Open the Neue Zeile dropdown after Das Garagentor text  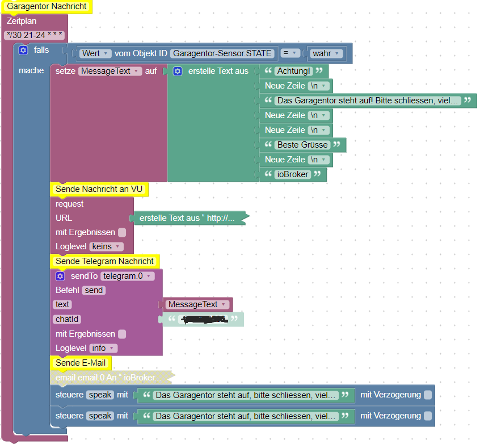click(x=319, y=115)
